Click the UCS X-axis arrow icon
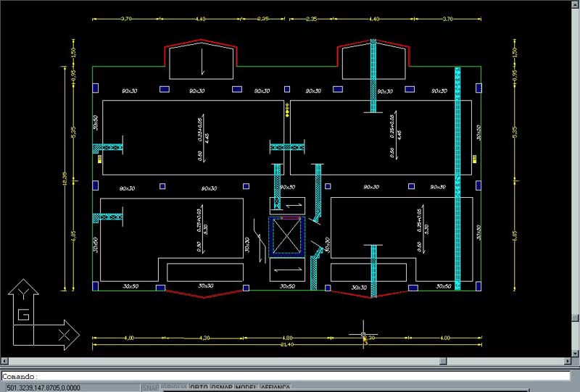The image size is (580, 392). point(64,333)
